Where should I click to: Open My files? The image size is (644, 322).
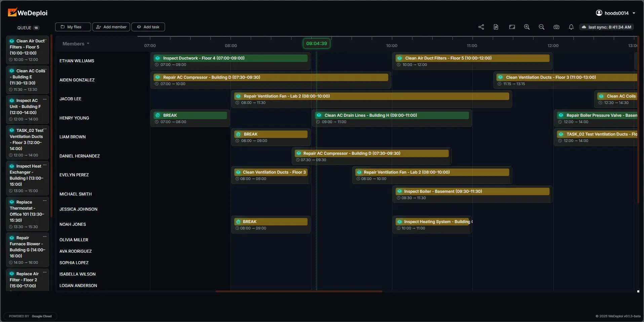click(73, 27)
